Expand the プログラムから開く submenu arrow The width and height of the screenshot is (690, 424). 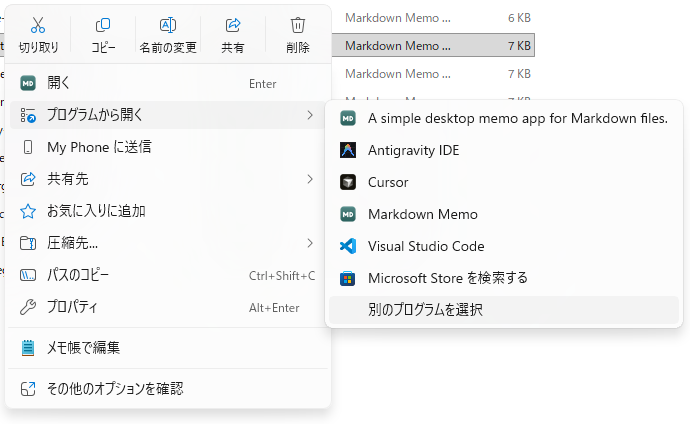click(310, 115)
